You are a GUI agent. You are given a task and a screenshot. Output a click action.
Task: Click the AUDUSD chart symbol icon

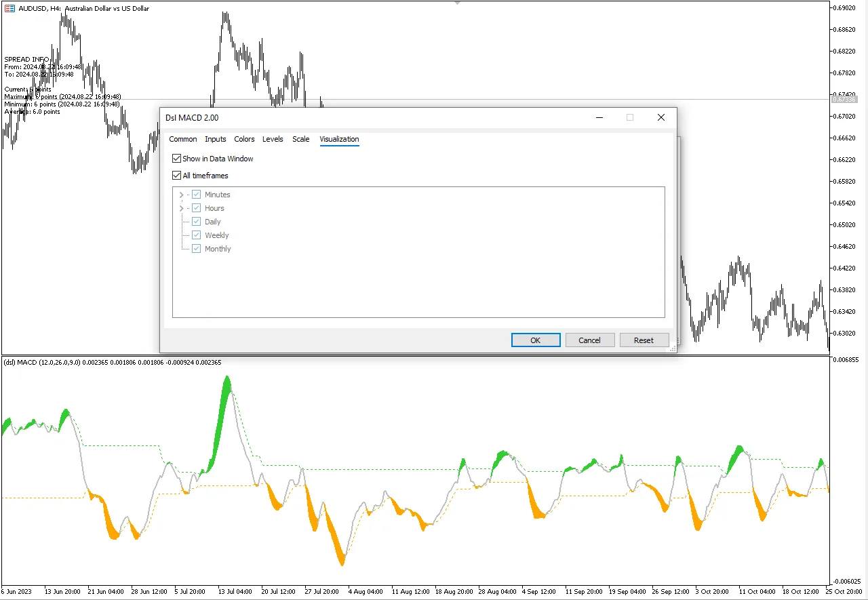pos(9,9)
